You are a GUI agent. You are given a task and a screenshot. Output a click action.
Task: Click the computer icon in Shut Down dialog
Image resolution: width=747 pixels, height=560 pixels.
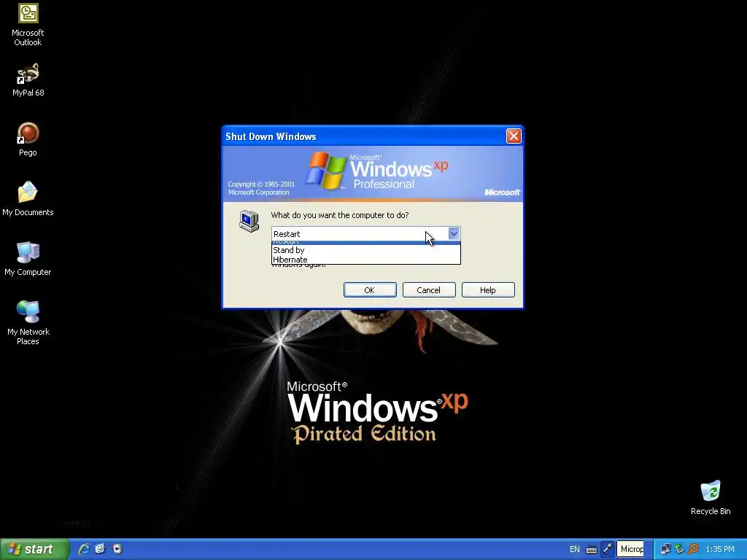click(x=249, y=221)
